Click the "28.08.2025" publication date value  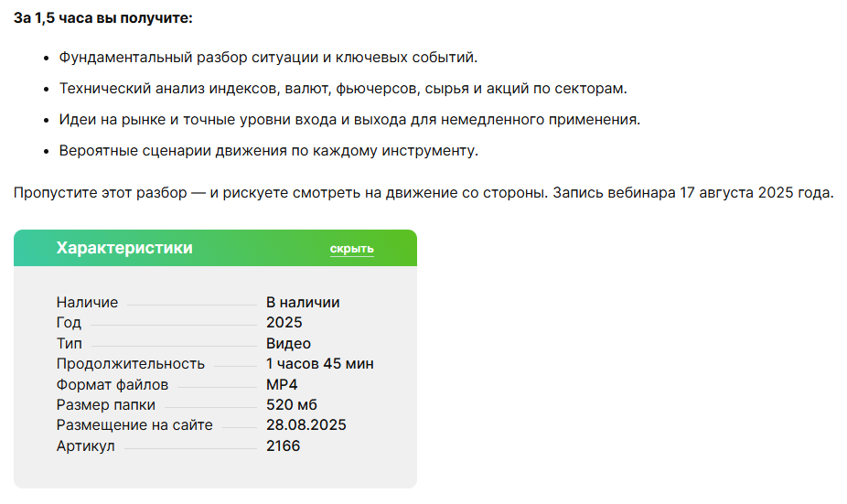click(x=306, y=425)
